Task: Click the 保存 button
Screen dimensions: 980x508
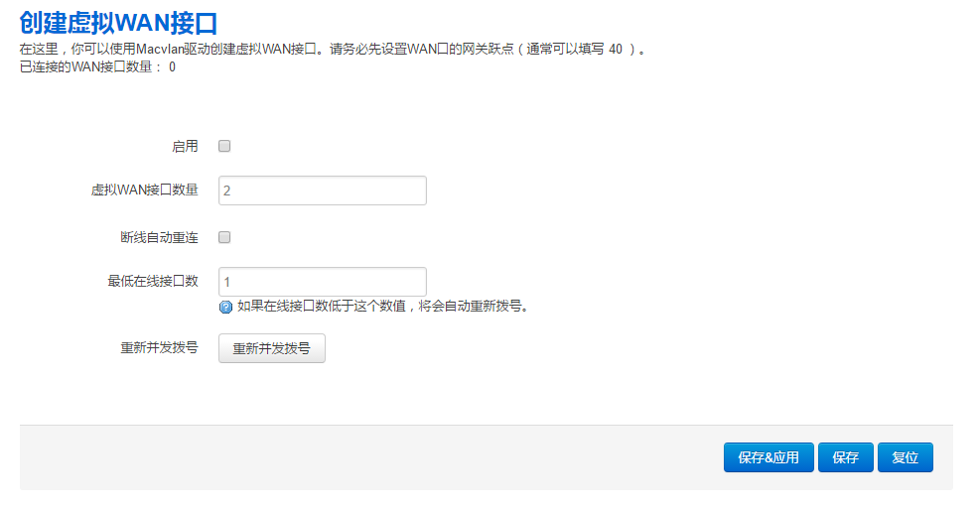Action: pyautogui.click(x=846, y=457)
